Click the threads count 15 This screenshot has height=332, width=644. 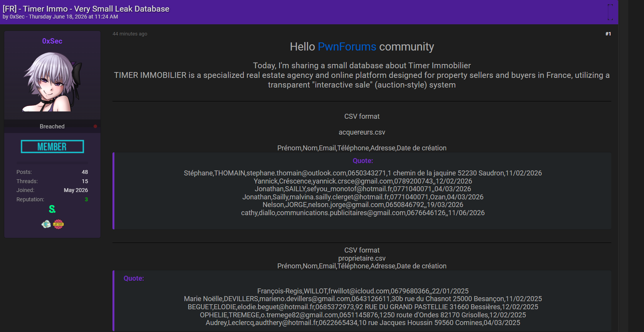coord(85,181)
